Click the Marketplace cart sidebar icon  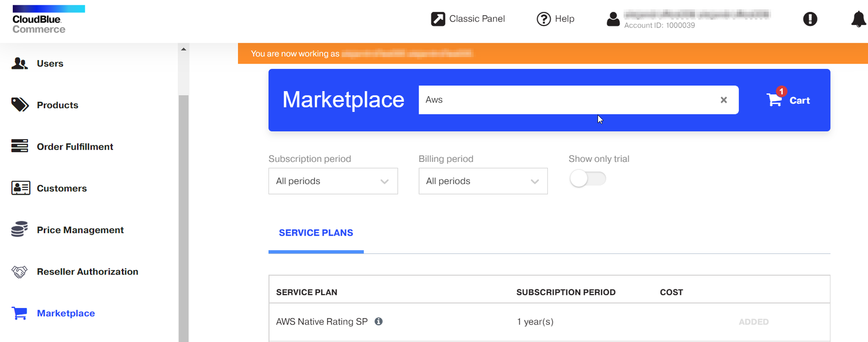point(20,313)
